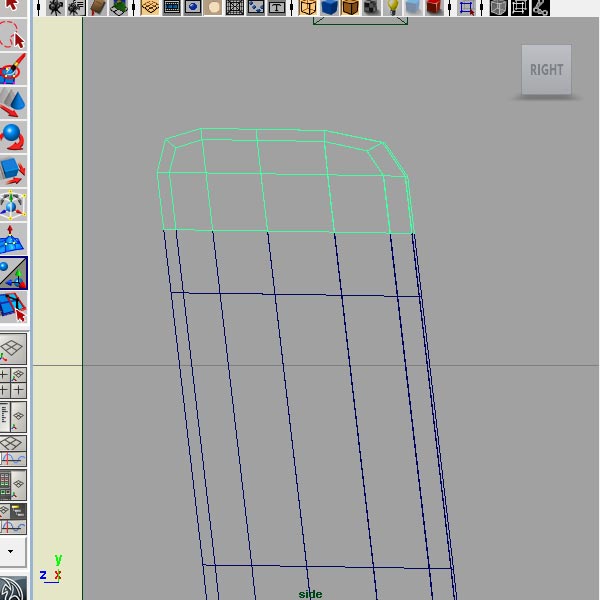Viewport: 600px width, 600px height.
Task: Toggle the Resolution Gate display
Action: pos(192,8)
